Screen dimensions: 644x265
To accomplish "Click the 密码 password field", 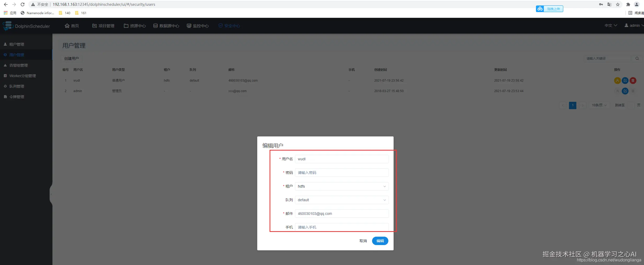I will pos(342,173).
